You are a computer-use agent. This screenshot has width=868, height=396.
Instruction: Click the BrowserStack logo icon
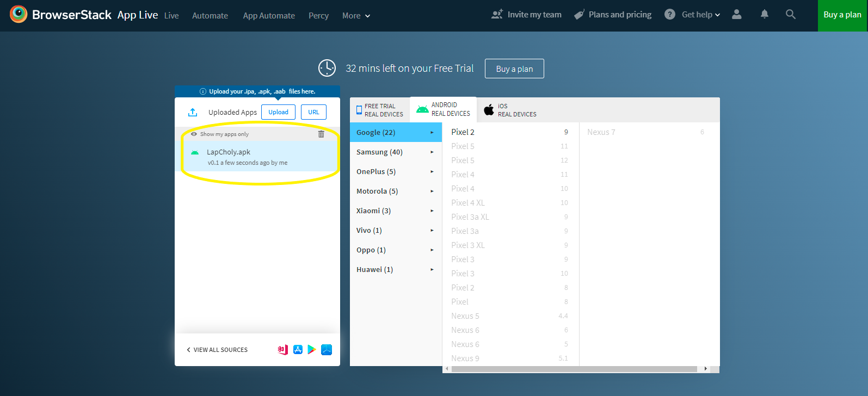pyautogui.click(x=19, y=15)
